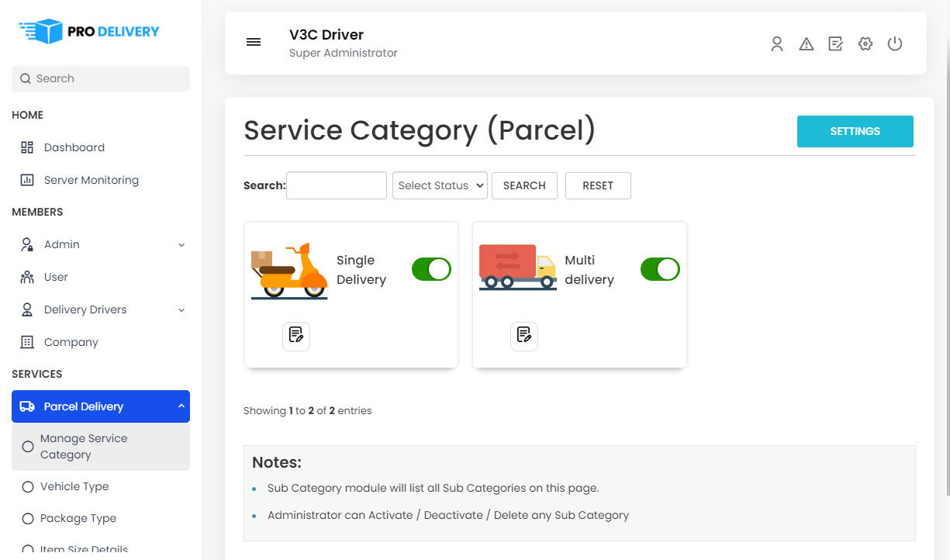Open the Dashboard from the sidebar
The height and width of the screenshot is (560, 950).
click(74, 147)
